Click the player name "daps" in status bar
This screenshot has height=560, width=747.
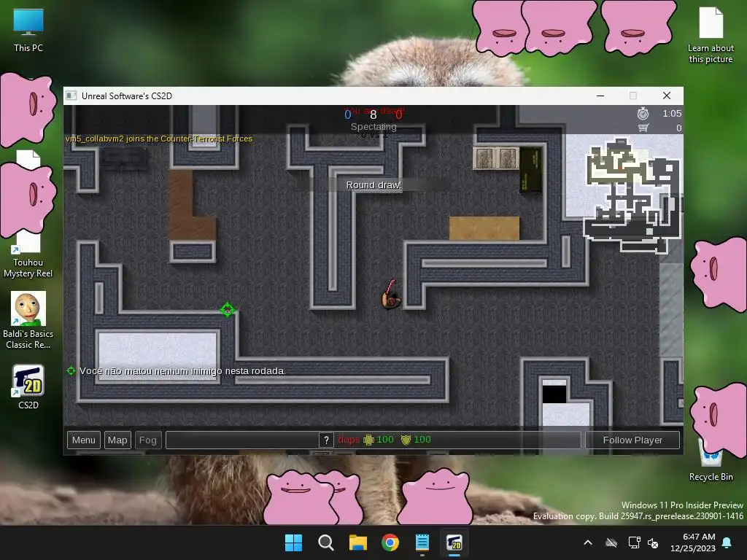point(349,440)
